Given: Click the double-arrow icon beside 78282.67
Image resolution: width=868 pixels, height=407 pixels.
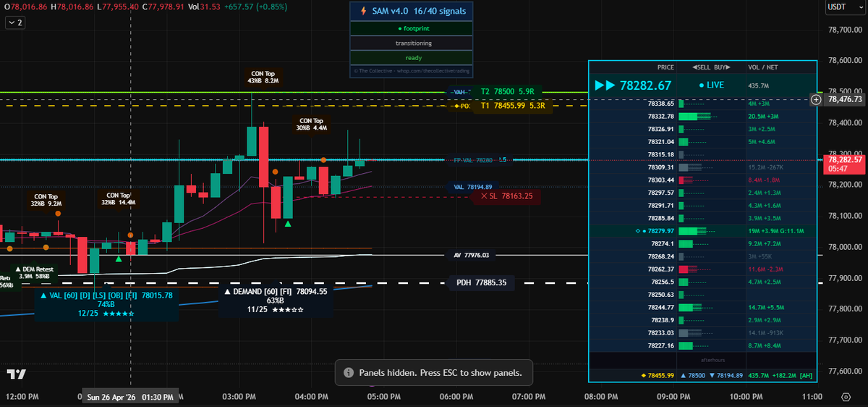Looking at the screenshot, I should (x=604, y=85).
